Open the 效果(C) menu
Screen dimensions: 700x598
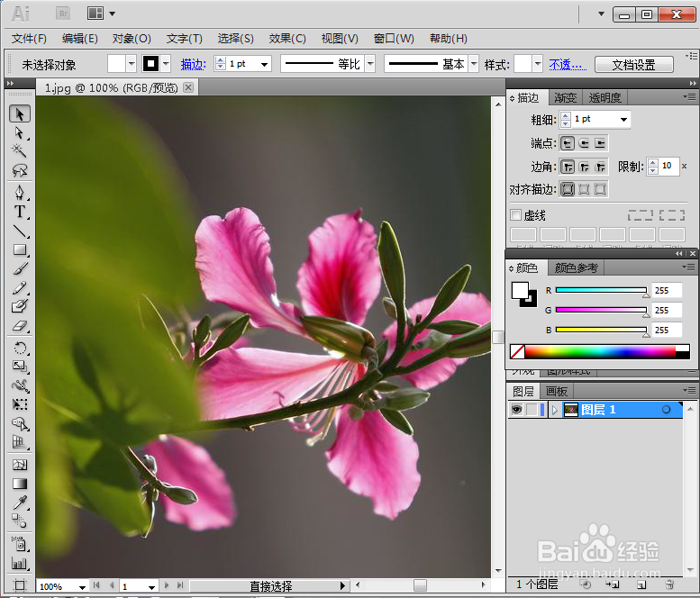[x=287, y=39]
